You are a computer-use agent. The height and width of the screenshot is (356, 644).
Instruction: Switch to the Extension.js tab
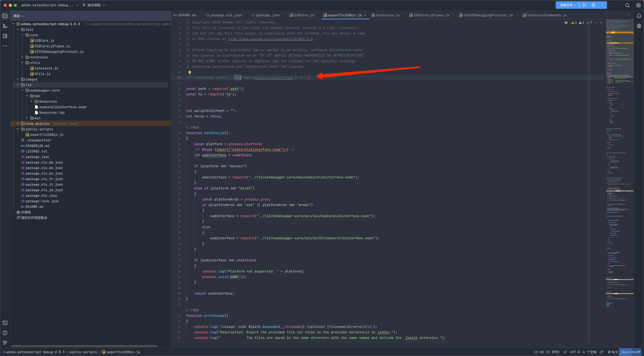pyautogui.click(x=387, y=15)
